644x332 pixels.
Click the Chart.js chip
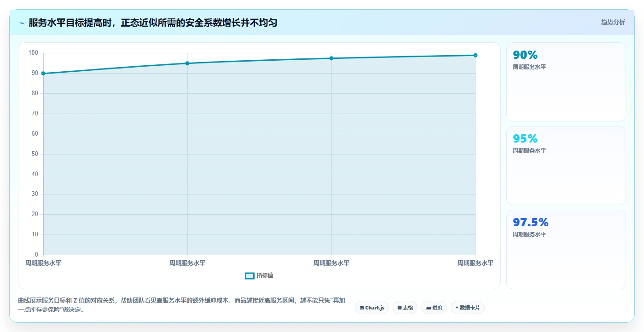[x=372, y=308]
